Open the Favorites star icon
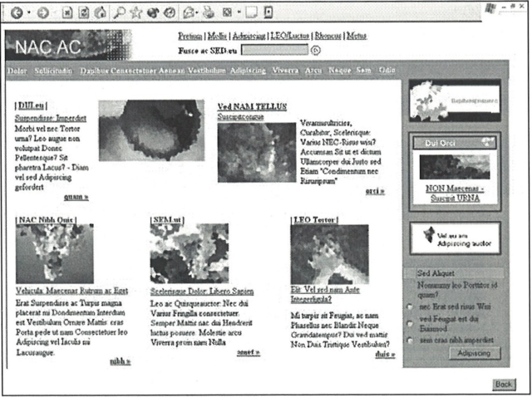 pos(136,13)
